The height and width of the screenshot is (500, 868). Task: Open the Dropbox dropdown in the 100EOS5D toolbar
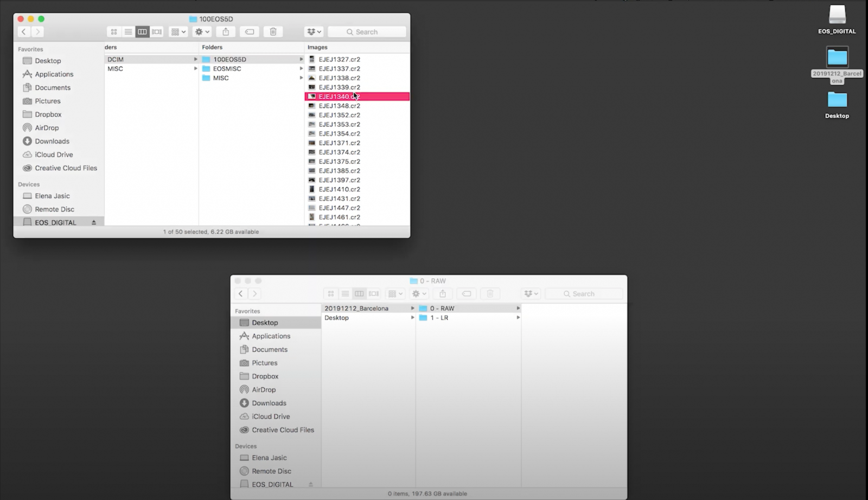click(x=314, y=32)
